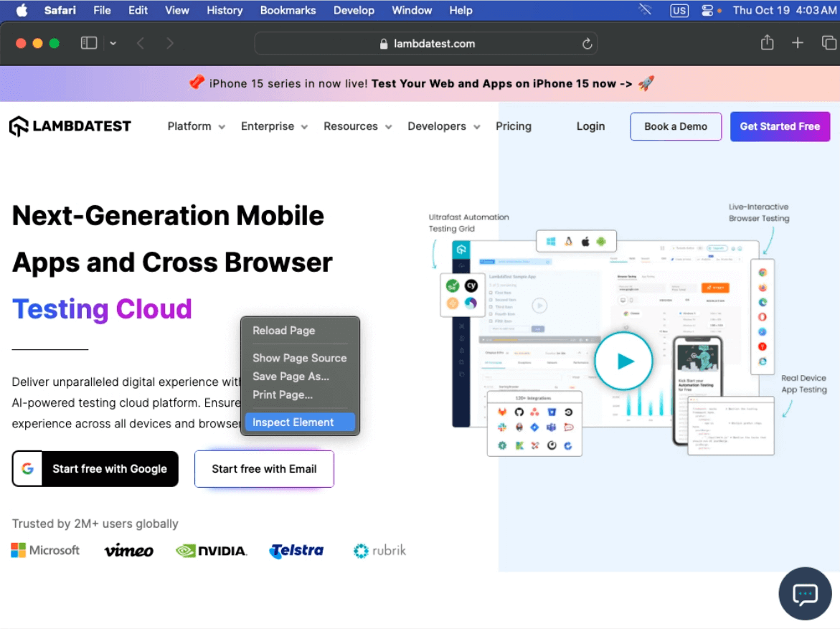This screenshot has width=840, height=629.
Task: Open the Resources dropdown
Action: (351, 126)
